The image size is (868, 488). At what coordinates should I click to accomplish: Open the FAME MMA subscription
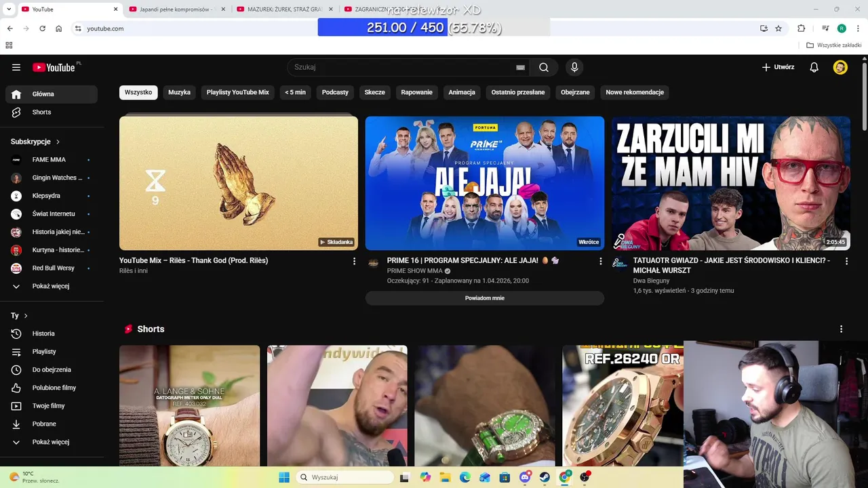(x=52, y=160)
